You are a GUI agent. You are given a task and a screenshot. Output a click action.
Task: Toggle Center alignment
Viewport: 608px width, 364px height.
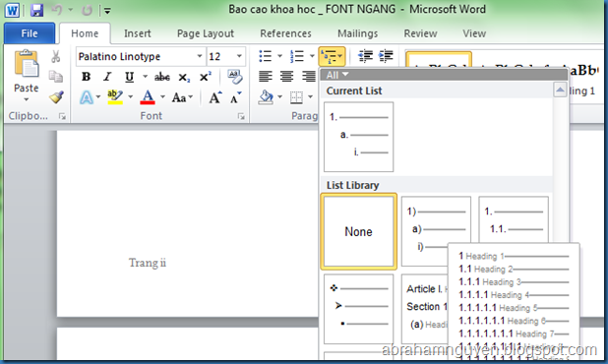tap(286, 77)
